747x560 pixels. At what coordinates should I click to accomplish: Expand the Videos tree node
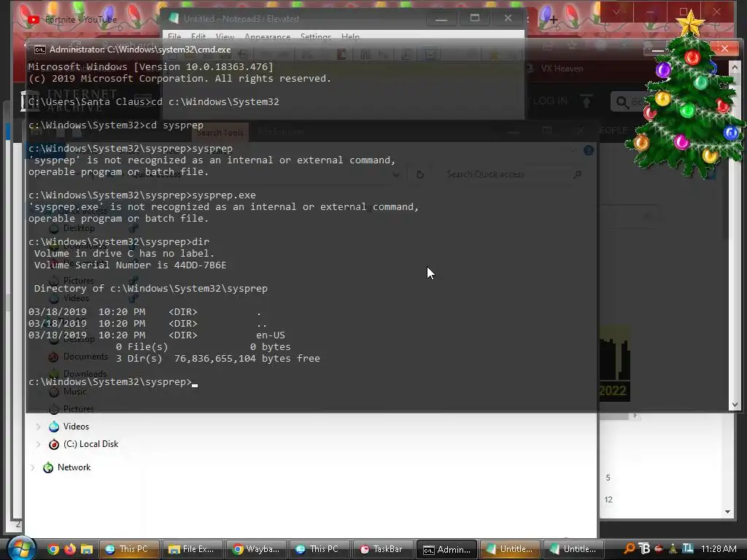pyautogui.click(x=38, y=426)
